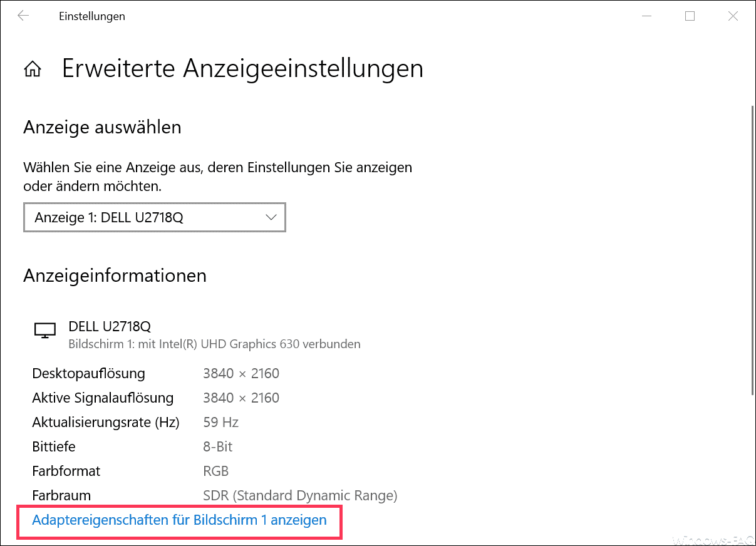This screenshot has width=756, height=546.
Task: Go back with the arrow icon
Action: point(23,16)
